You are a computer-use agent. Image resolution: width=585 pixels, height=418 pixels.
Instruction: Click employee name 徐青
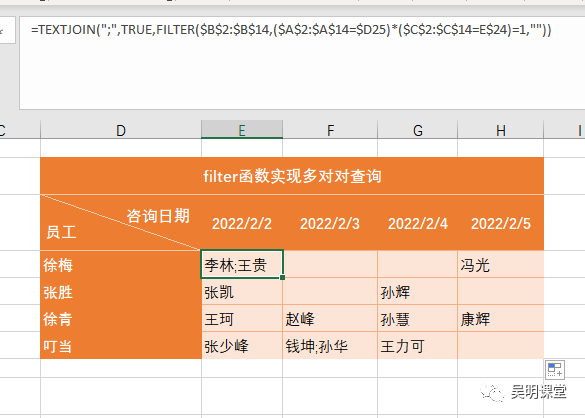[121, 318]
